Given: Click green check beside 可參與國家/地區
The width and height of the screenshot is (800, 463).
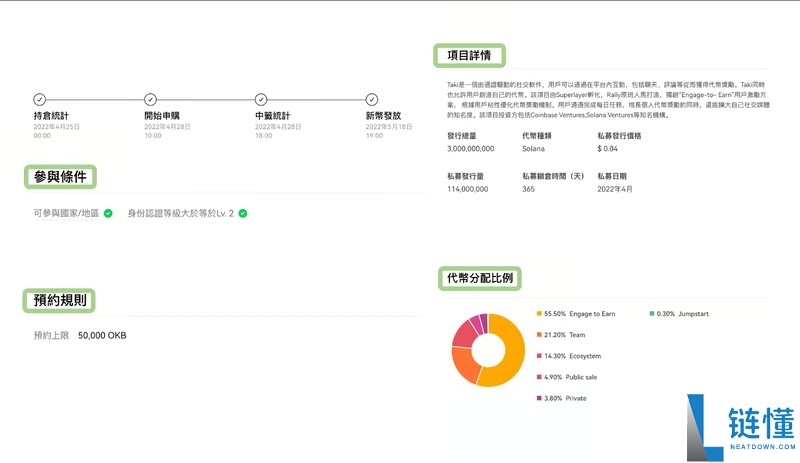Looking at the screenshot, I should click(x=108, y=213).
